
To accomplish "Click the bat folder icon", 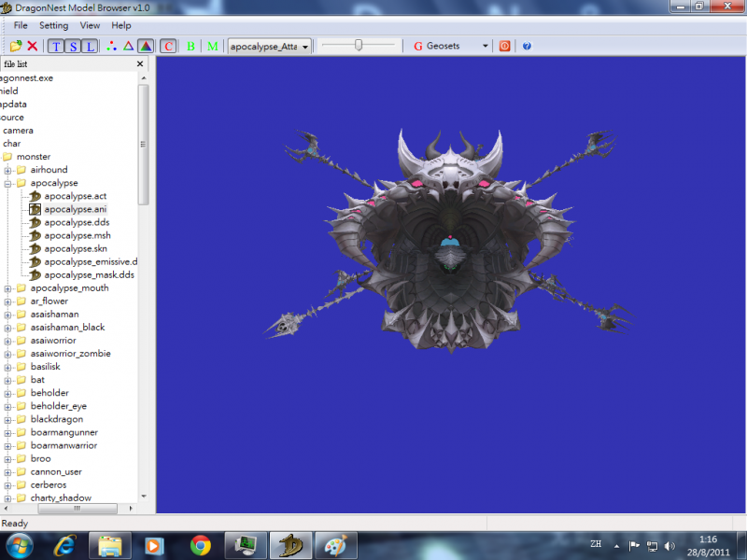I will click(x=21, y=380).
